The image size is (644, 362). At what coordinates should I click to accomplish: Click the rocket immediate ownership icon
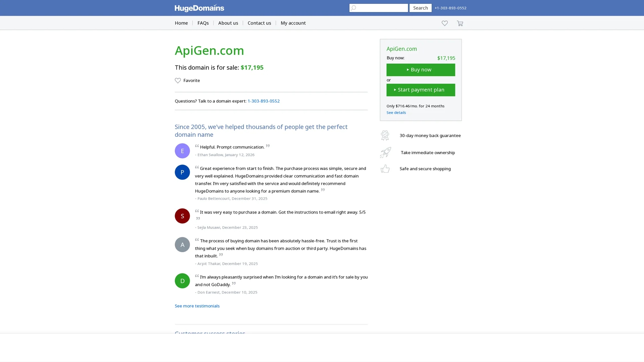pos(385,153)
